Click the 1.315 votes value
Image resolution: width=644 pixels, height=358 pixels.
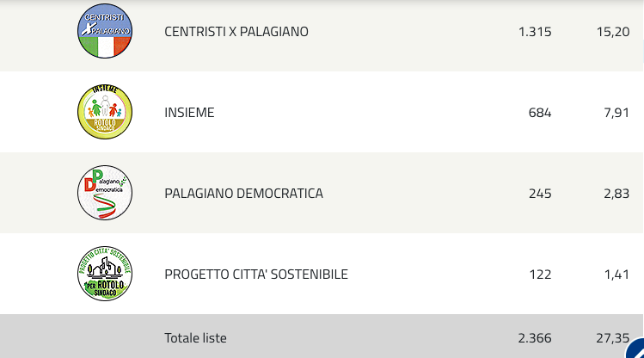click(535, 32)
